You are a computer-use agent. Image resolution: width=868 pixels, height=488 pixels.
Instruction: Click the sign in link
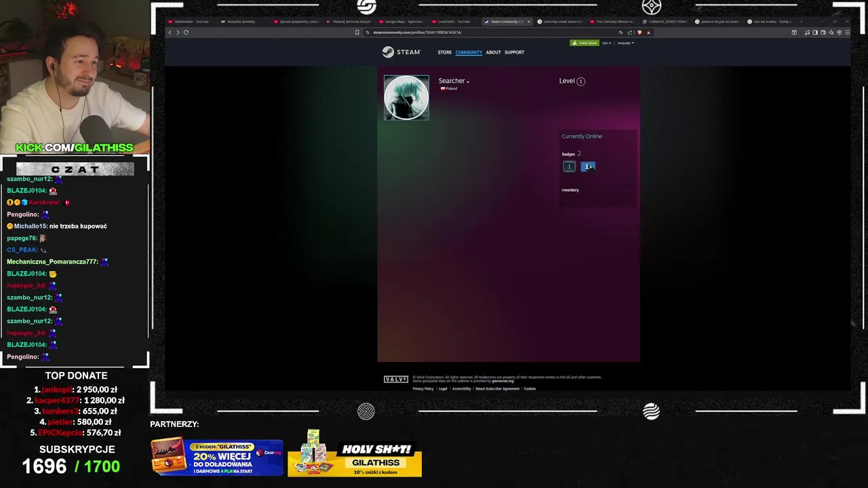point(606,43)
